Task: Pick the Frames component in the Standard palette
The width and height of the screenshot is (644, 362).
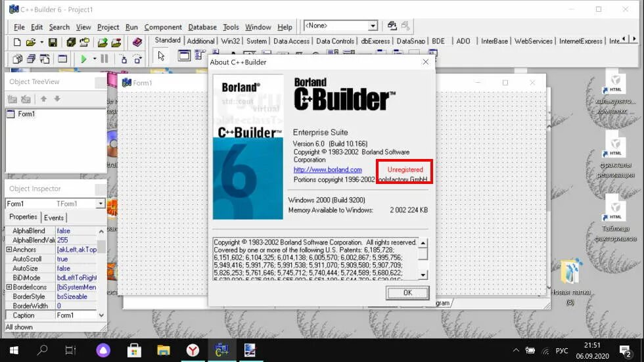Action: click(184, 55)
